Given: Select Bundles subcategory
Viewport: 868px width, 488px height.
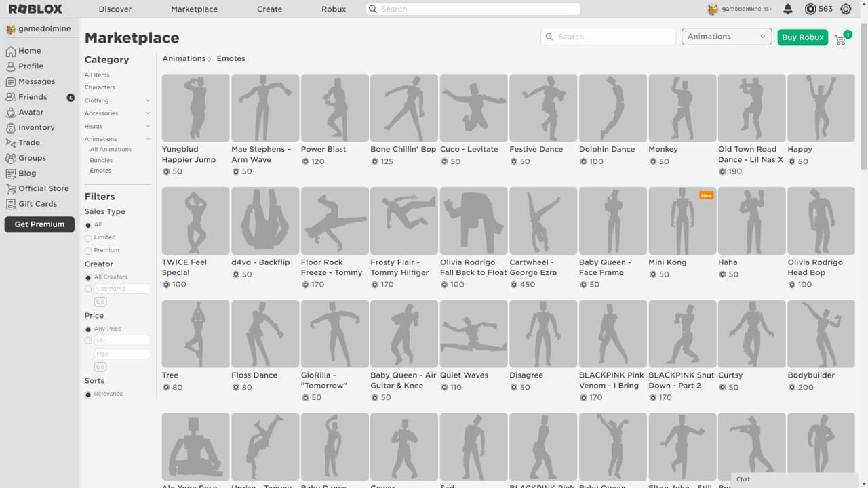Looking at the screenshot, I should click(x=101, y=161).
